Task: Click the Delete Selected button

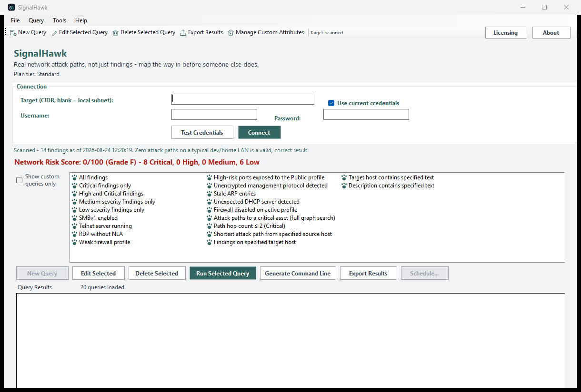Action: tap(157, 273)
